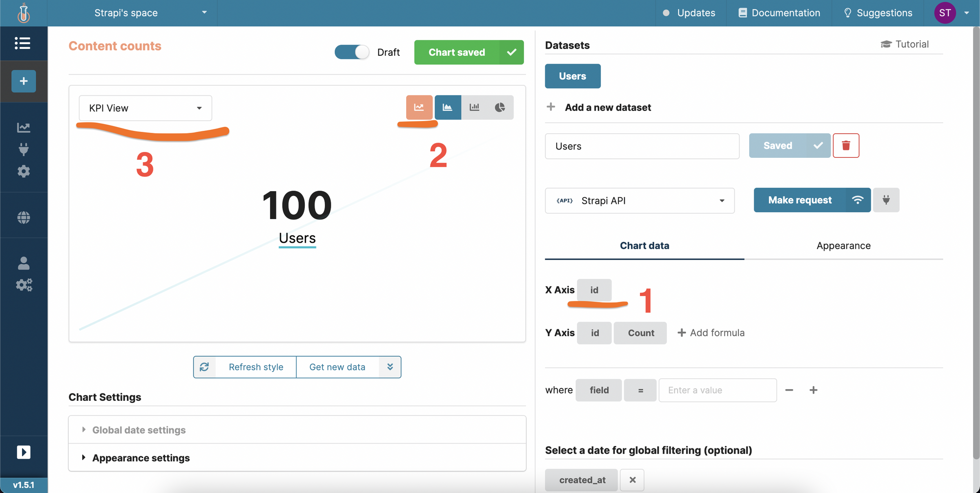Open the KPI View dropdown
980x493 pixels.
click(x=145, y=108)
